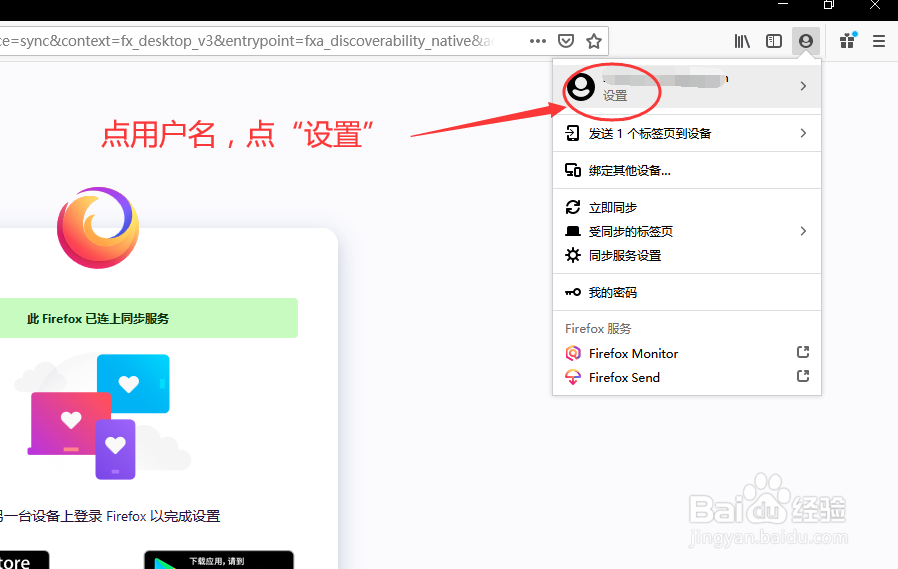Image resolution: width=898 pixels, height=569 pixels.
Task: Click the key icon for my passwords
Action: pos(573,293)
